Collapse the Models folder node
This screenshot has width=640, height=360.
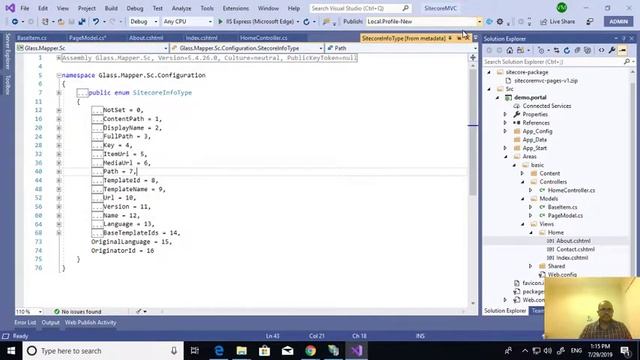point(523,199)
